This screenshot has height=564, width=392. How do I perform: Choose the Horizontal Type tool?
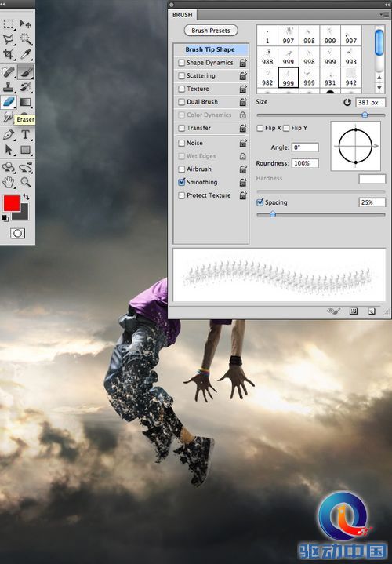[26, 134]
